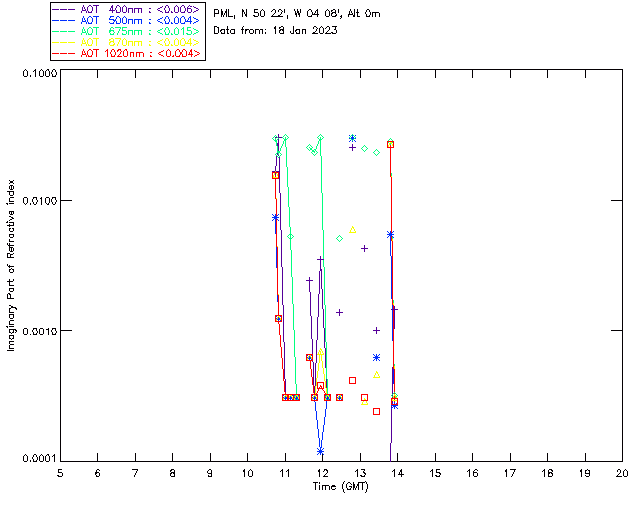Click the x-axis tick label 10
This screenshot has width=640, height=512.
point(247,474)
